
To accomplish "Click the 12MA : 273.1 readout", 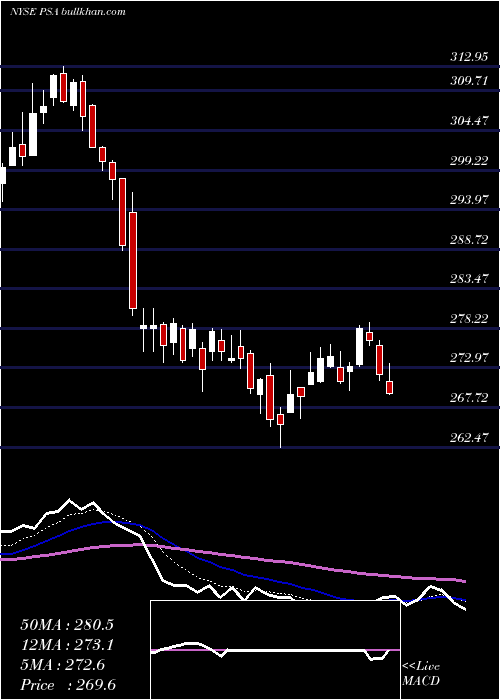I will click(x=67, y=645).
